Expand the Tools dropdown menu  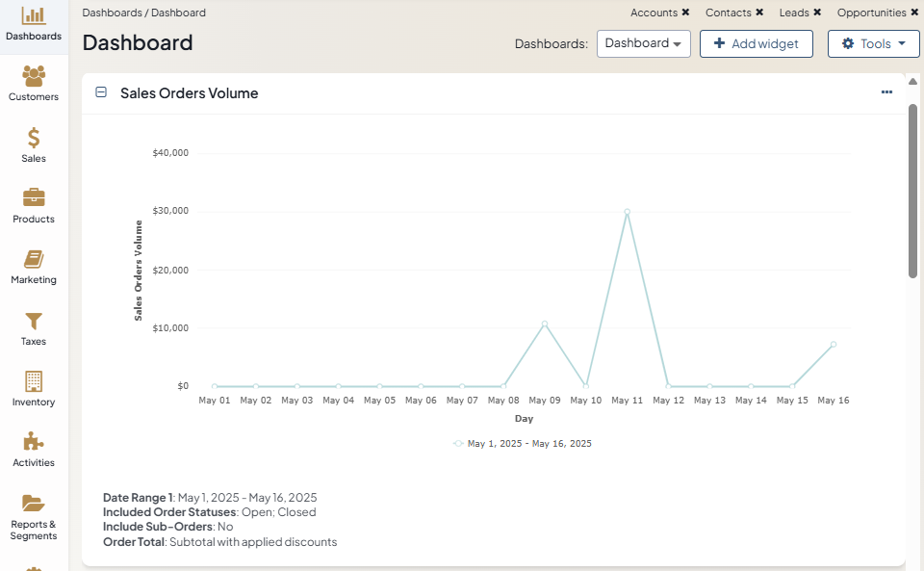(873, 43)
